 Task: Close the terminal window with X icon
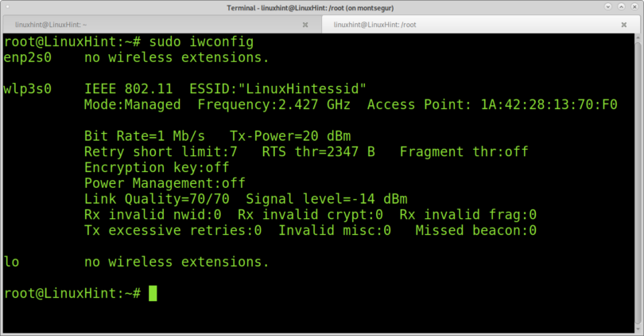(634, 6)
